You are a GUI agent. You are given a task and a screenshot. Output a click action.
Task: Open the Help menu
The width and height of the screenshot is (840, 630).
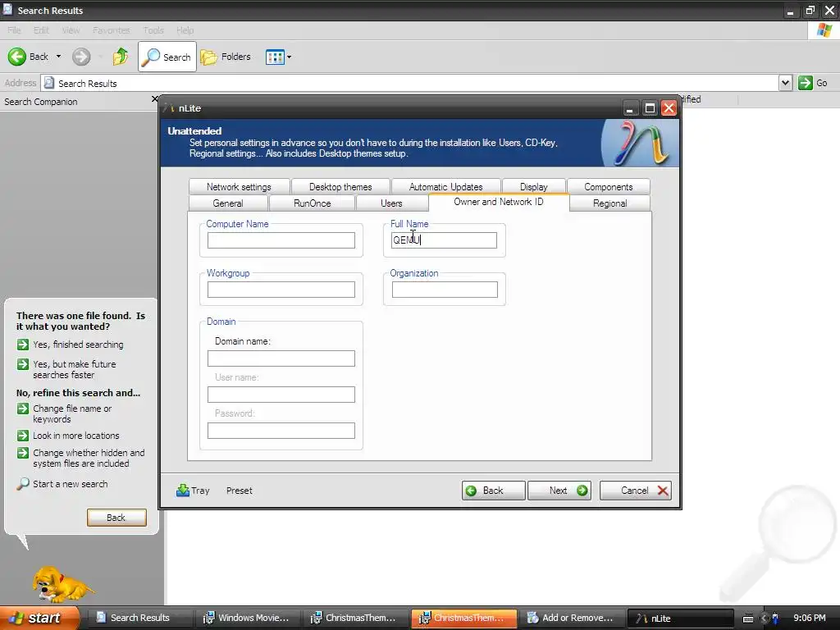(x=185, y=30)
